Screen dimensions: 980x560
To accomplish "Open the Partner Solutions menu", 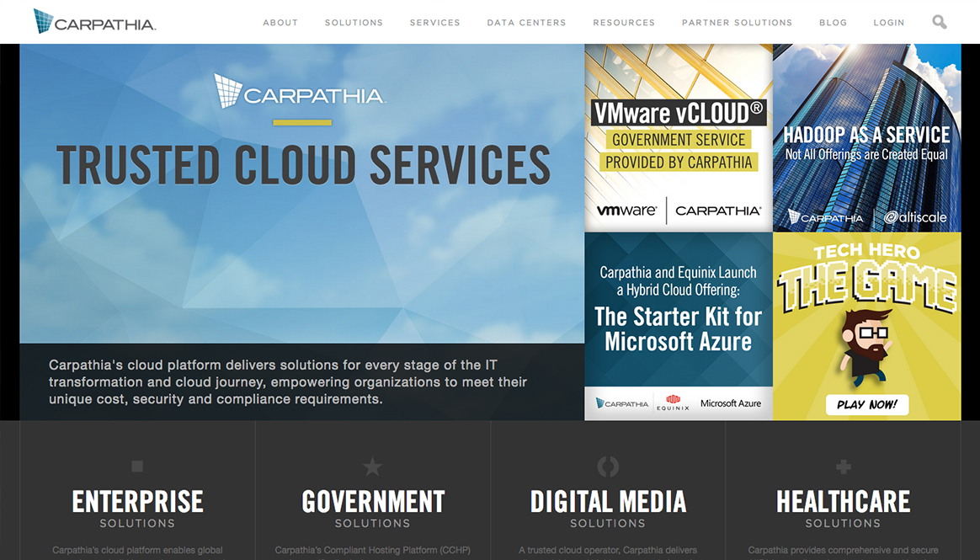I will [737, 23].
